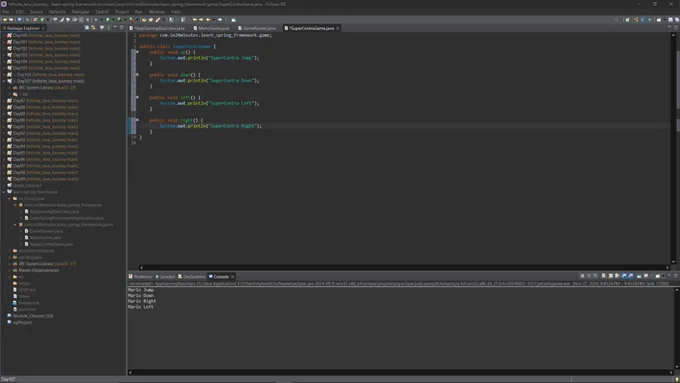Click Terminate icon in Console toolbar
Viewport: 680px width, 383px height.
582,276
